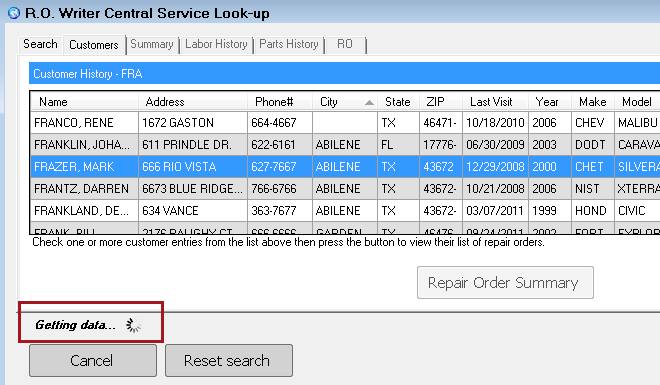Click the Repair Order Summary button
The height and width of the screenshot is (385, 660).
[x=505, y=282]
